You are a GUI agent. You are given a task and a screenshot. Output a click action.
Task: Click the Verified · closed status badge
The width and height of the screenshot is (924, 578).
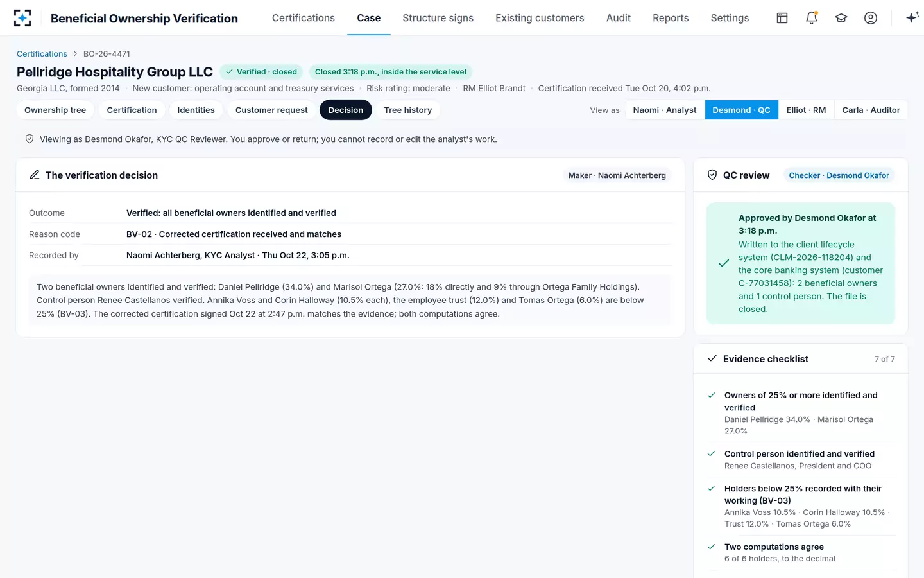click(x=261, y=72)
